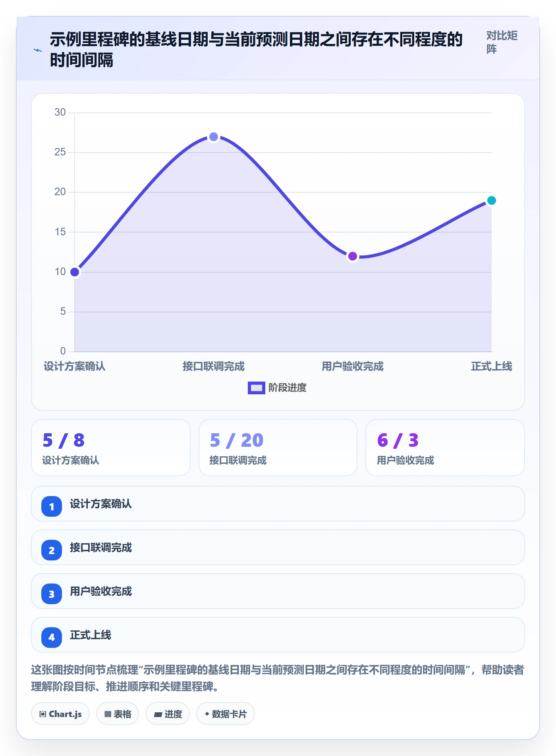Click the 正式上线 x-axis label
Viewport: 556px width, 756px height.
click(x=492, y=366)
